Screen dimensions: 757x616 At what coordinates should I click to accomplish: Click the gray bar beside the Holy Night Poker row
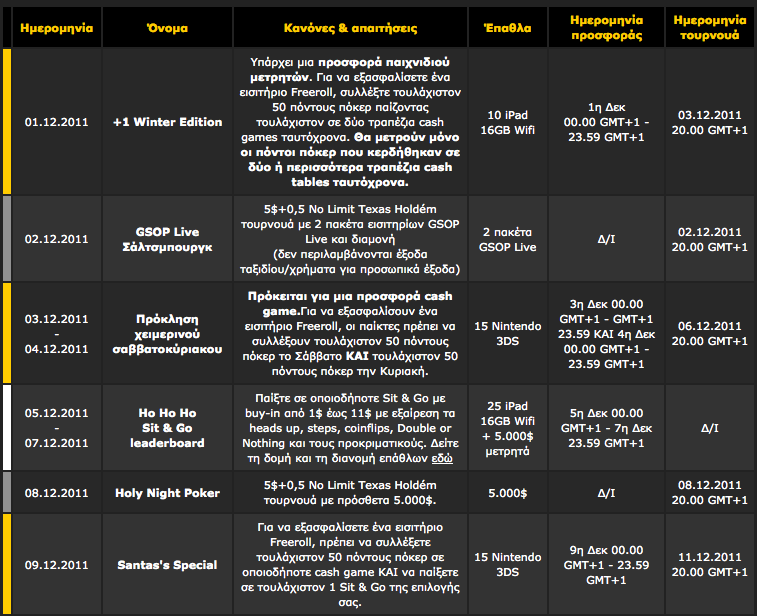(x=6, y=492)
